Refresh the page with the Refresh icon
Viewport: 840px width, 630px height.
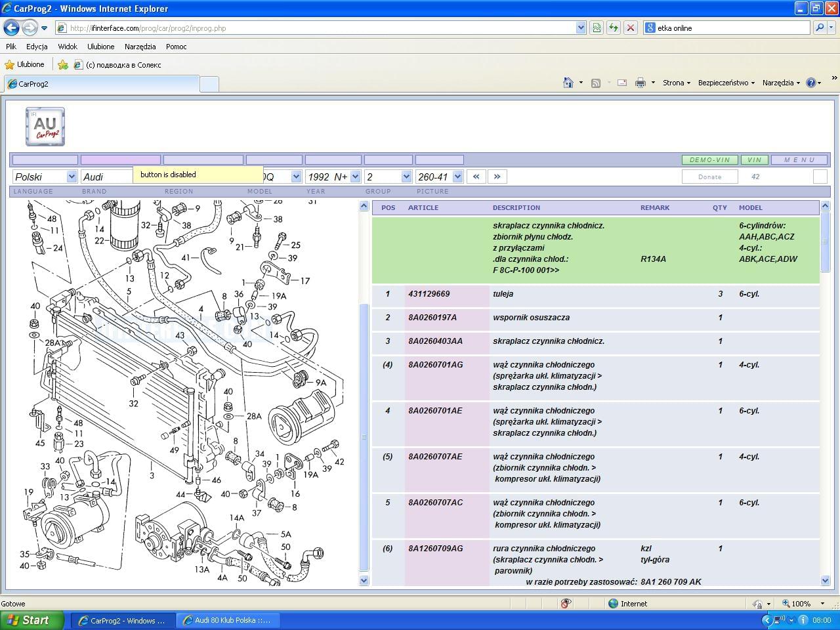point(614,28)
